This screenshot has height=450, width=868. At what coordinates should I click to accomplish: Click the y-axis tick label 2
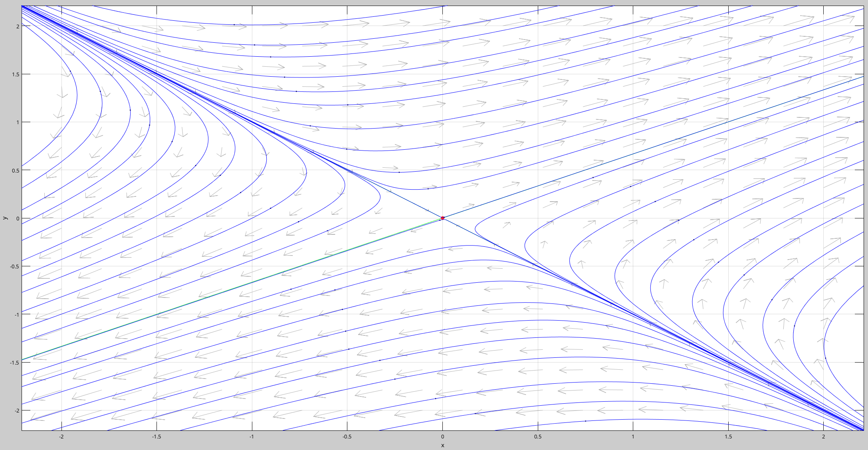click(18, 26)
